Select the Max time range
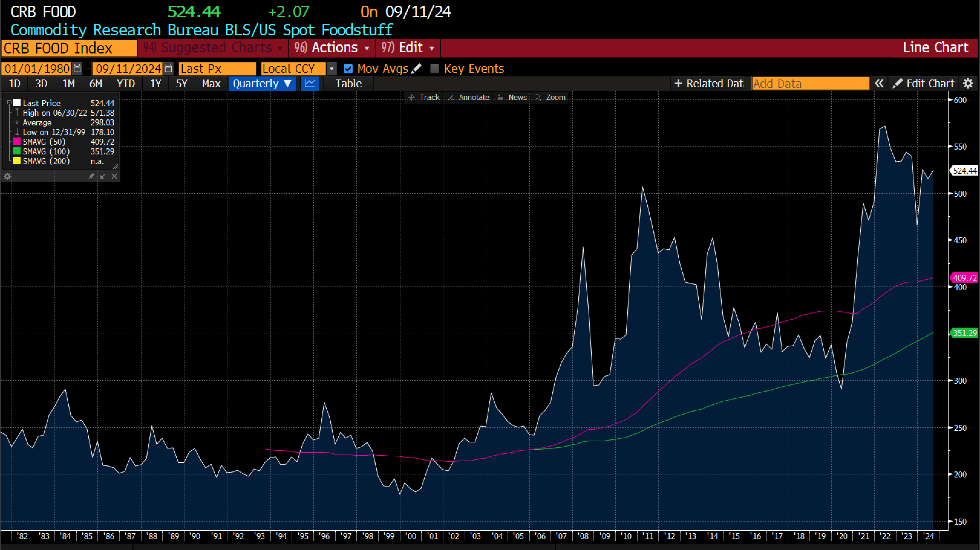 click(x=211, y=83)
